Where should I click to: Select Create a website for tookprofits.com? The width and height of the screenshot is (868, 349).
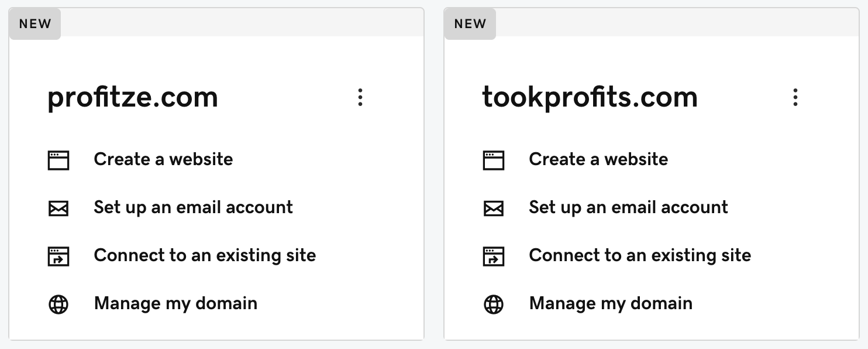click(x=598, y=159)
